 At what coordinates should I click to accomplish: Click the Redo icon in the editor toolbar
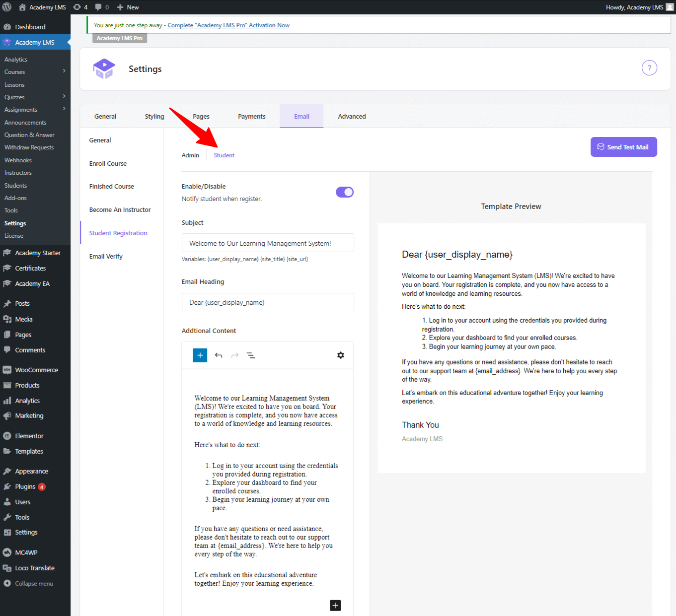pyautogui.click(x=234, y=355)
